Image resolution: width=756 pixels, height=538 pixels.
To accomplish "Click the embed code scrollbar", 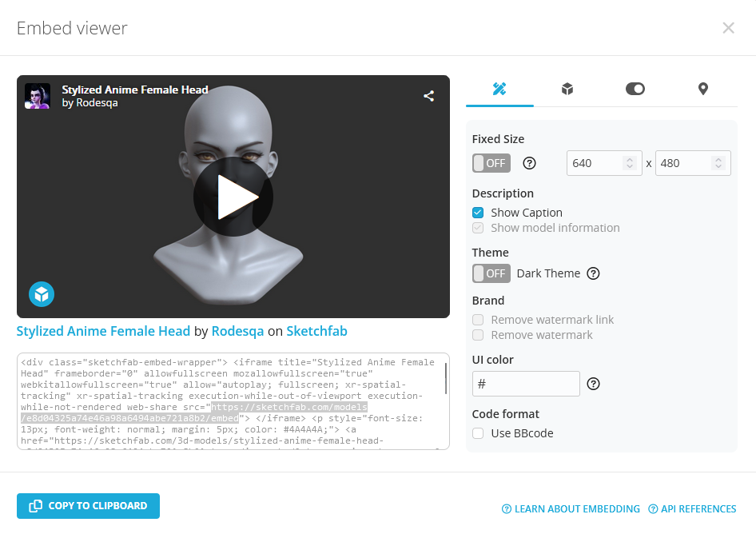I will 445,378.
